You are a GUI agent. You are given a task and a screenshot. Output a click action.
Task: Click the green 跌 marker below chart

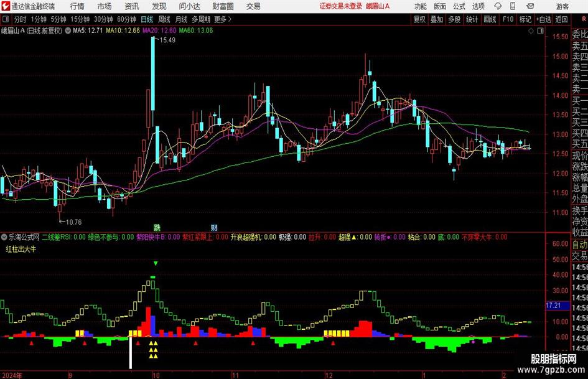[157, 227]
